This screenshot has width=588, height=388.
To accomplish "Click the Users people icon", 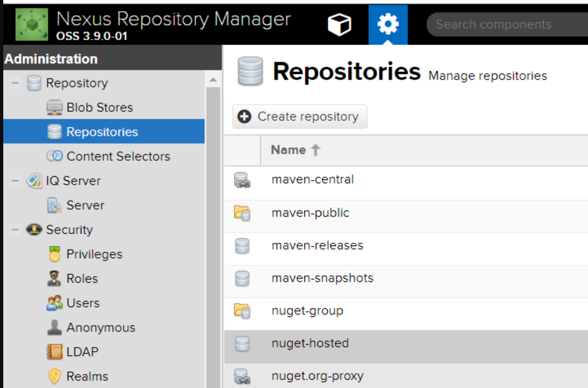I will pos(54,303).
